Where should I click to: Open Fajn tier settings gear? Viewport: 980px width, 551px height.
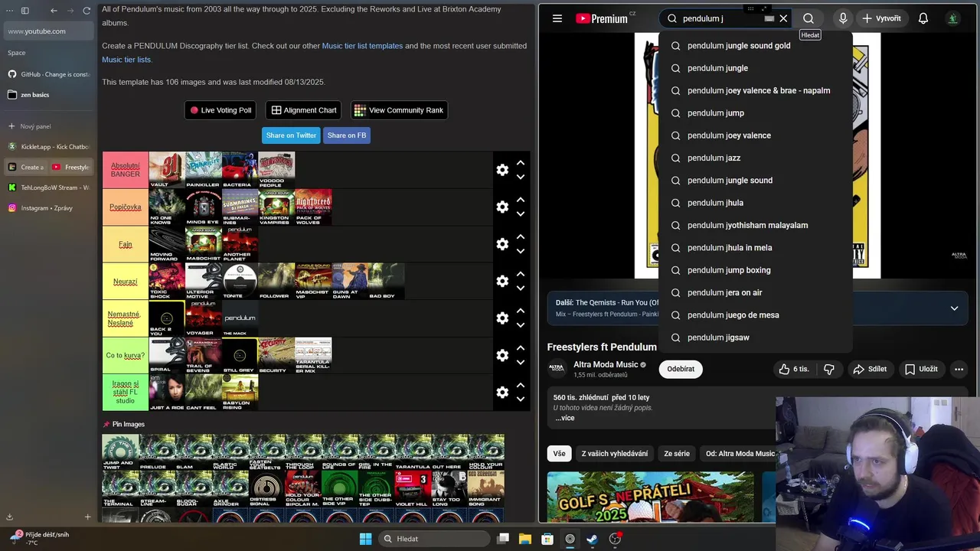(x=502, y=244)
